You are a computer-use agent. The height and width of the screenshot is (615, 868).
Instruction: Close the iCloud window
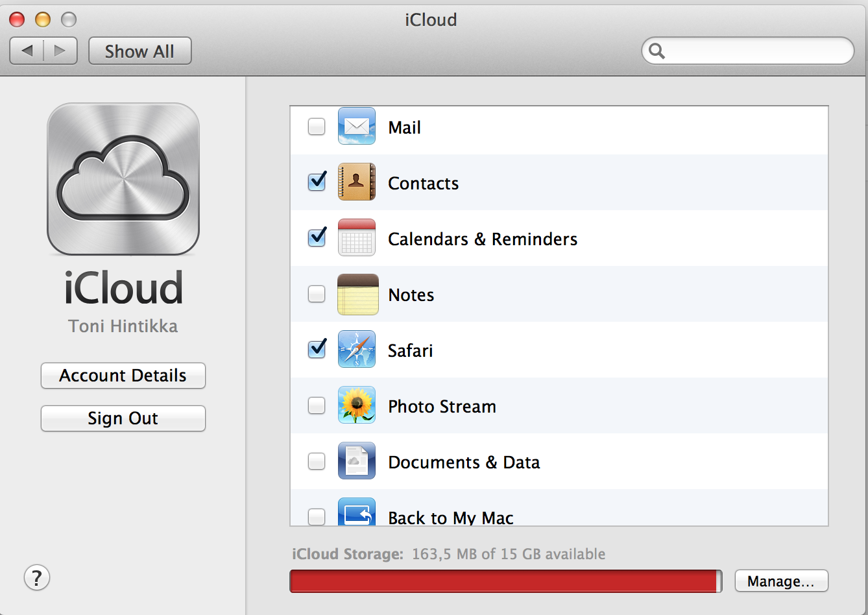17,19
